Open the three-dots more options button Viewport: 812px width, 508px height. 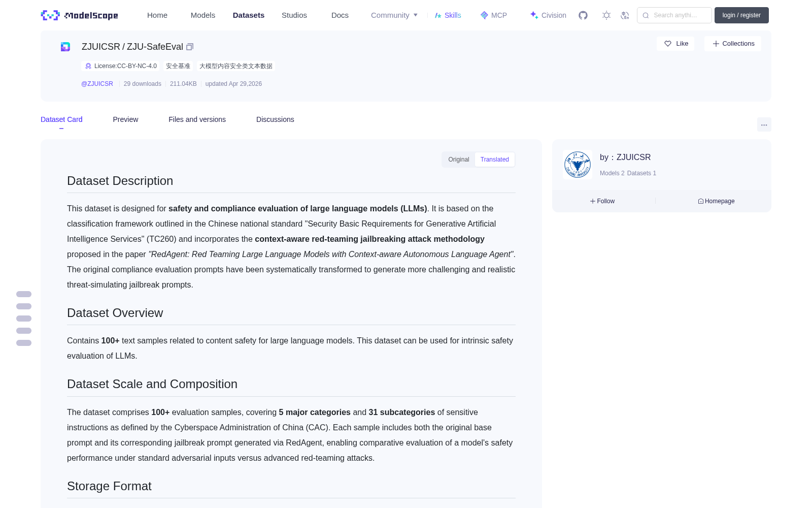tap(764, 124)
